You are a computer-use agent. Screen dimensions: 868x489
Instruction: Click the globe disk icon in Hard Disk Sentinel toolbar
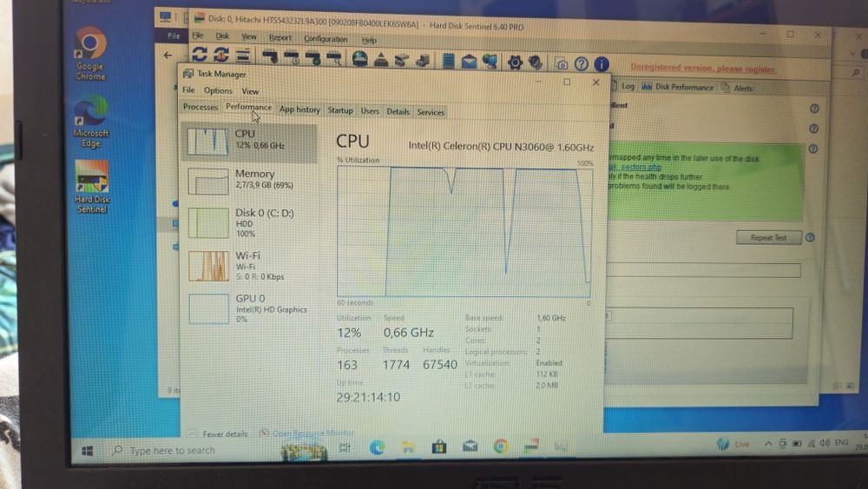tap(360, 59)
